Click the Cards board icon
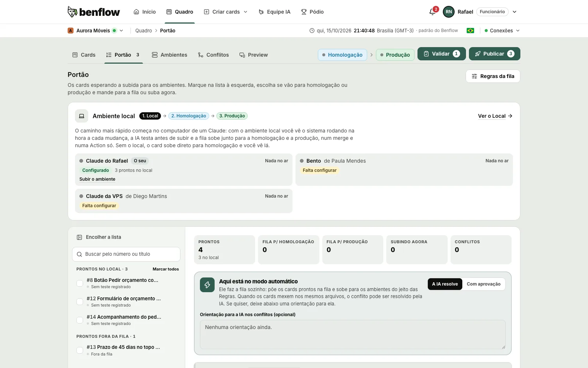The height and width of the screenshot is (368, 588). [75, 55]
